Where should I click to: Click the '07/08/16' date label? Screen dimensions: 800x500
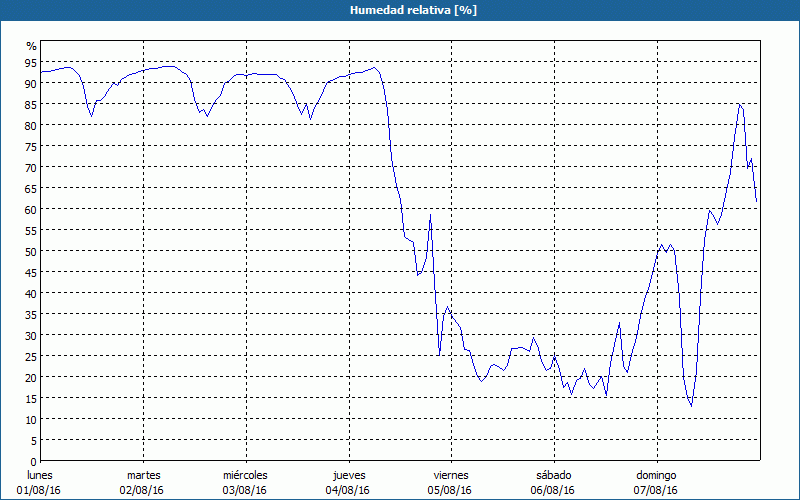[x=656, y=490]
